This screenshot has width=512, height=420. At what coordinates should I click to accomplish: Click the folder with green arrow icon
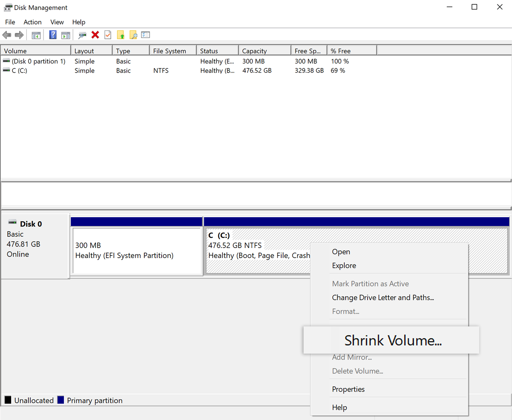[121, 35]
